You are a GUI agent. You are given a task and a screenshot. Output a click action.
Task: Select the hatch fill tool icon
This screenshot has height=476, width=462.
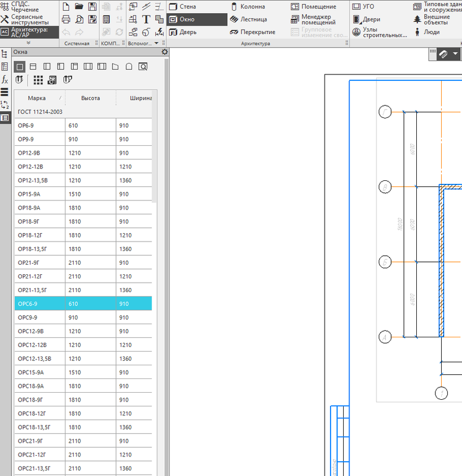tap(159, 20)
